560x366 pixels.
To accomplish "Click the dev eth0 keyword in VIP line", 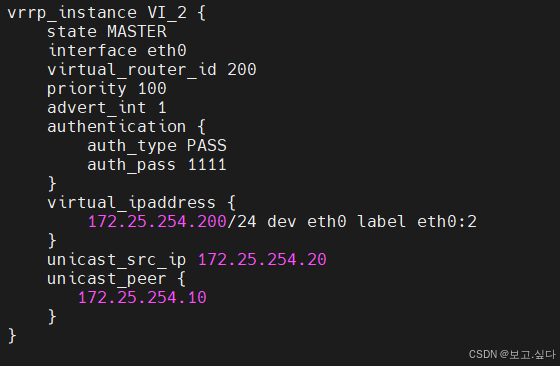I will (307, 222).
